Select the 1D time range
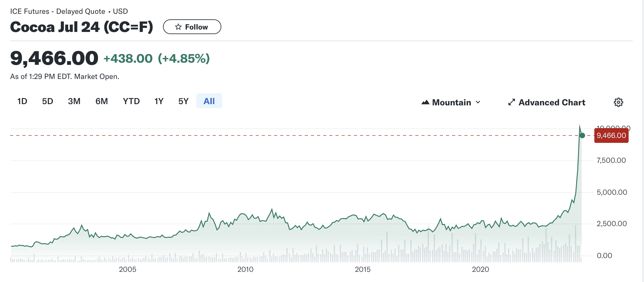The height and width of the screenshot is (282, 644). tap(22, 101)
